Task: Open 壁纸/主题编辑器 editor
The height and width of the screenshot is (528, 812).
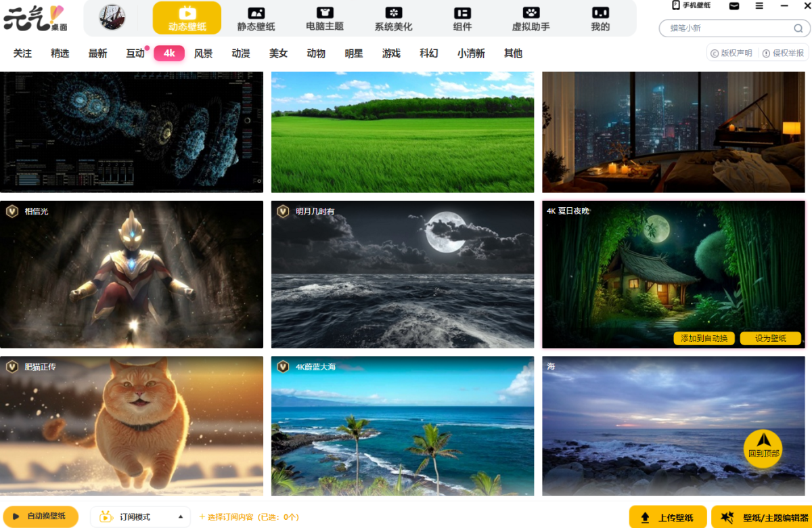Action: 763,517
